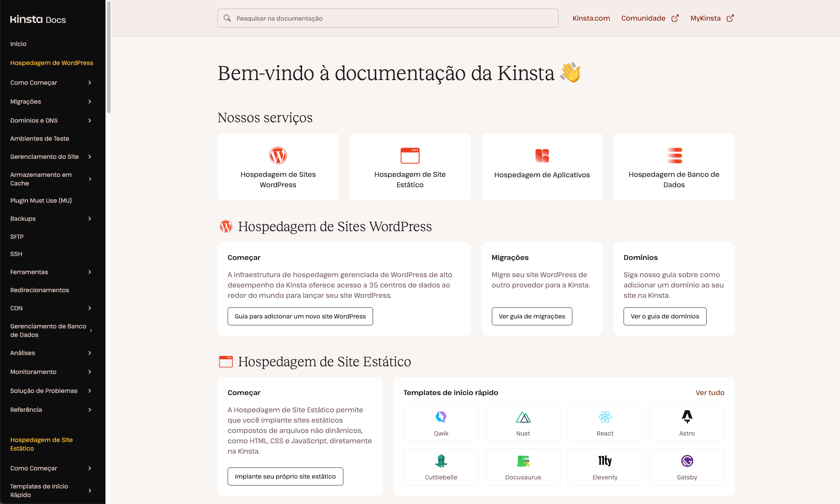Select the React template icon
840x504 pixels.
605,417
